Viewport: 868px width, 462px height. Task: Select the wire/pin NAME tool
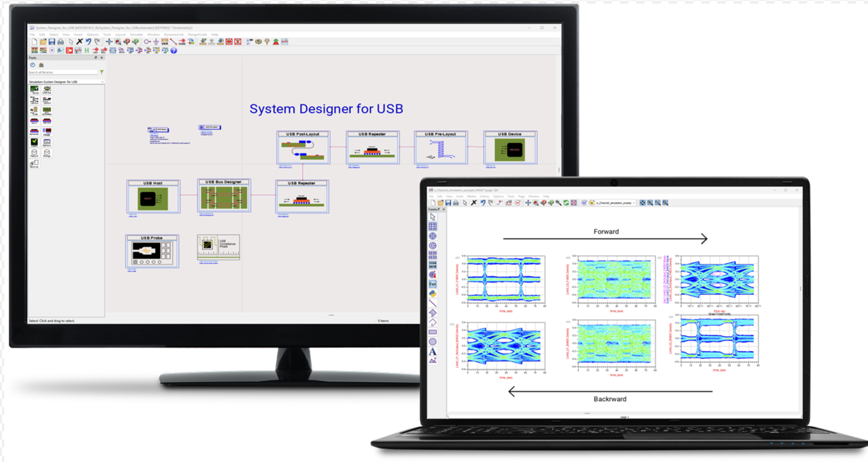183,42
